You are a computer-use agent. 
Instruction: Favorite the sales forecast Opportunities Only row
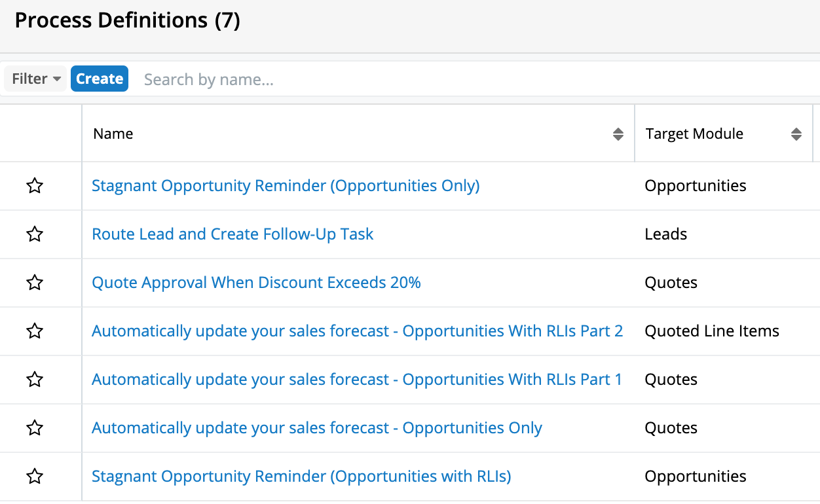pyautogui.click(x=35, y=428)
